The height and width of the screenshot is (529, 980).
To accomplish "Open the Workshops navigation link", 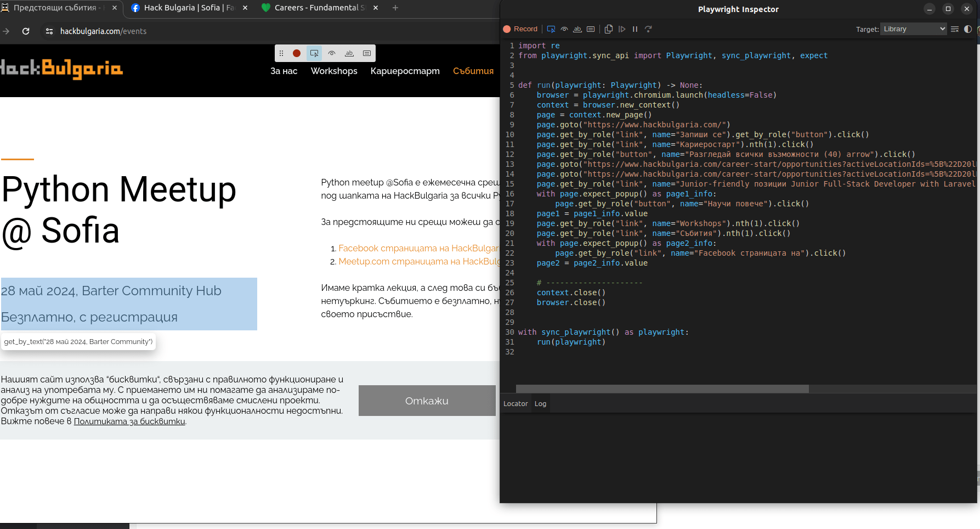I will point(334,71).
